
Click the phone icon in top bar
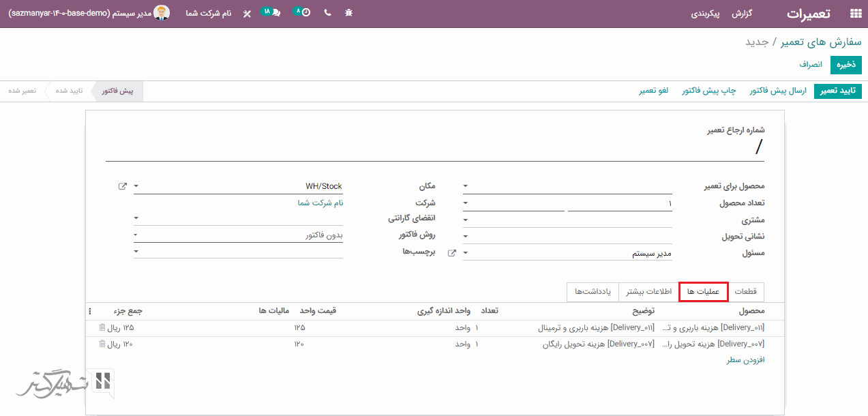(327, 13)
